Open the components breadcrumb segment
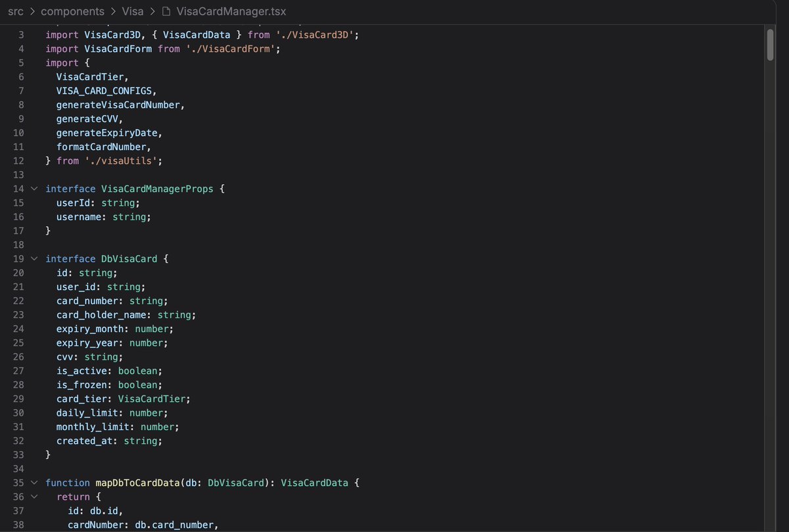The image size is (789, 532). point(72,12)
